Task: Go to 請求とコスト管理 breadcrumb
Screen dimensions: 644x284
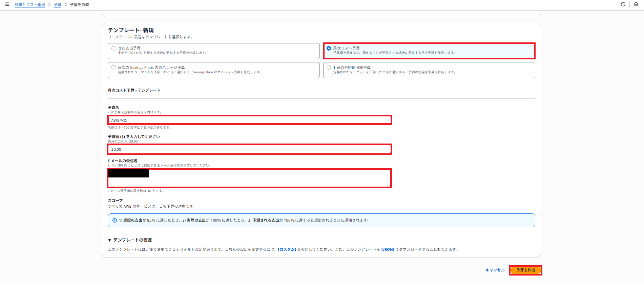Action: click(x=30, y=5)
